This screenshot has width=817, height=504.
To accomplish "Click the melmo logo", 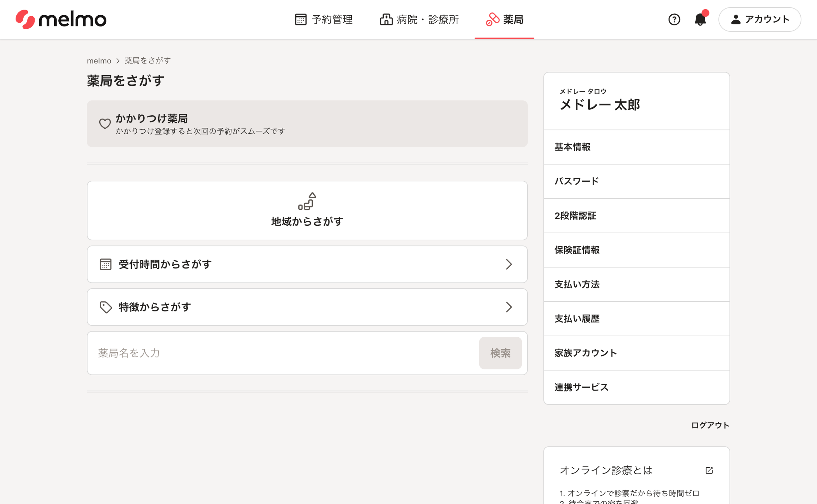I will [x=61, y=19].
